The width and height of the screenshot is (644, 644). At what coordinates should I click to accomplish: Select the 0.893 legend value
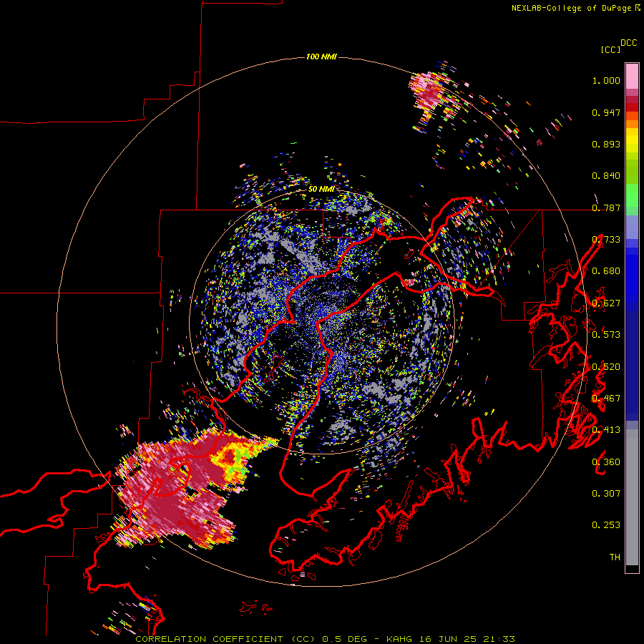pyautogui.click(x=606, y=144)
